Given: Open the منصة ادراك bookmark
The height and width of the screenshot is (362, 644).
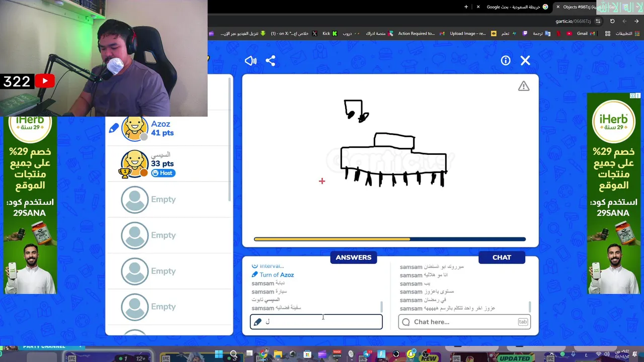Looking at the screenshot, I should tap(379, 34).
